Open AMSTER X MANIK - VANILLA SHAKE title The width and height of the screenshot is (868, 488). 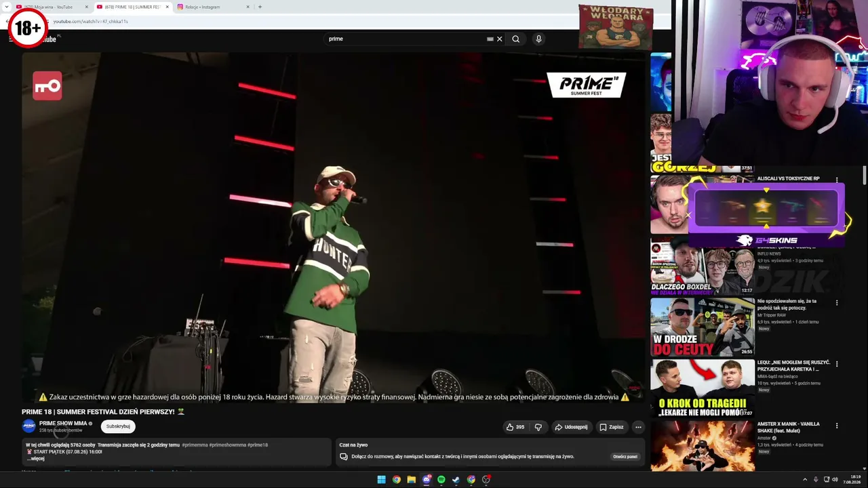789,427
